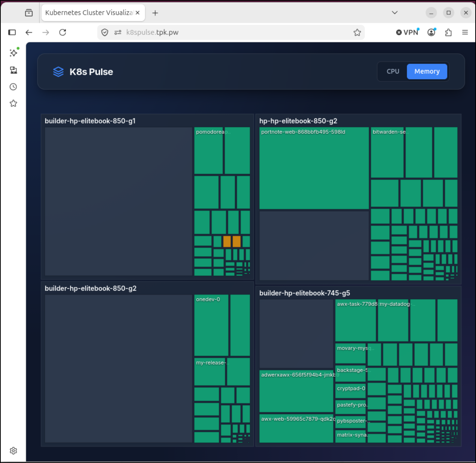
Task: Select the awx-task-779d8 pod tile
Action: tap(356, 320)
